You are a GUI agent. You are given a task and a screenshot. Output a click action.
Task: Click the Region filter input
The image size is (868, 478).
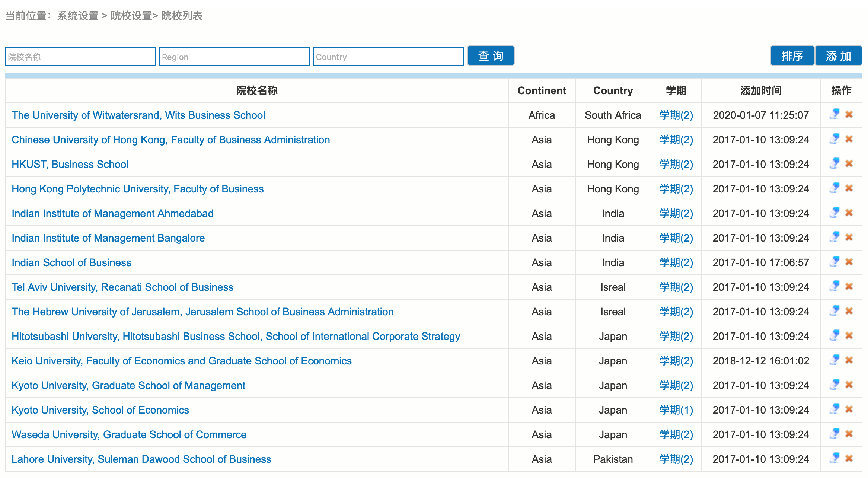point(234,57)
